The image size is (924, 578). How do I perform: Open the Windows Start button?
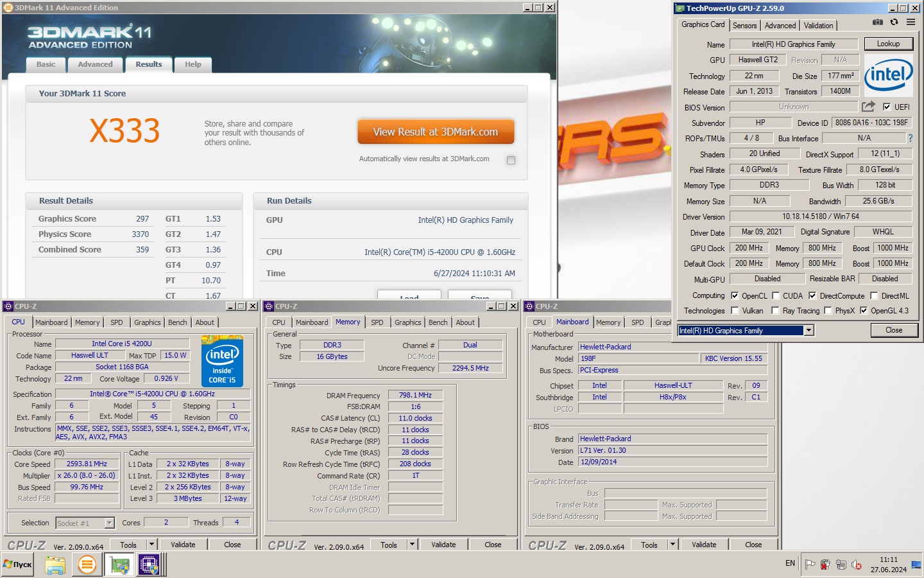tap(17, 565)
